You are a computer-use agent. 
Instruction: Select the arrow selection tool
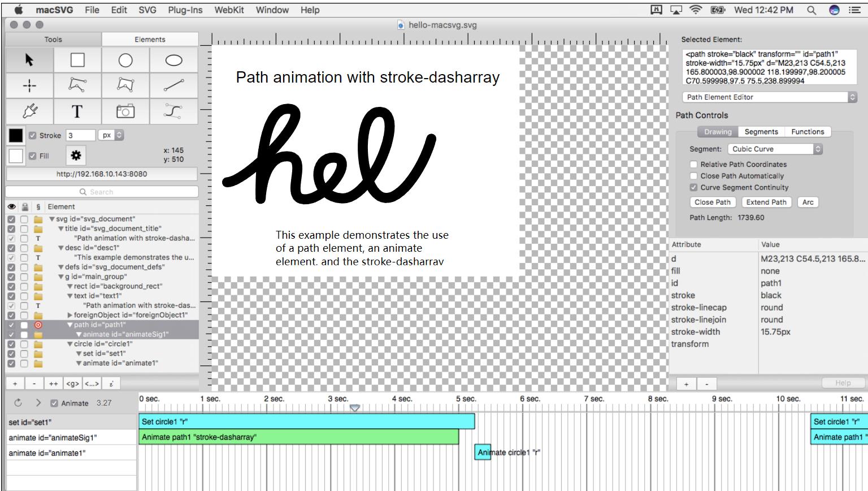pyautogui.click(x=28, y=59)
